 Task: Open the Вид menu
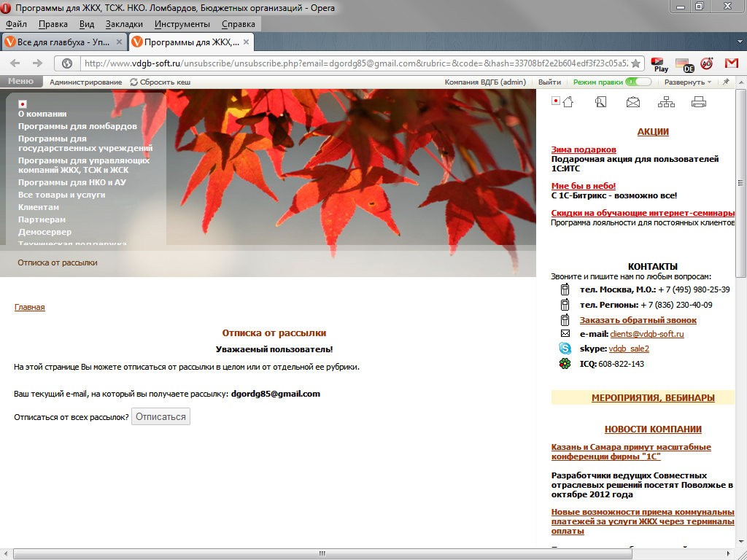click(87, 24)
